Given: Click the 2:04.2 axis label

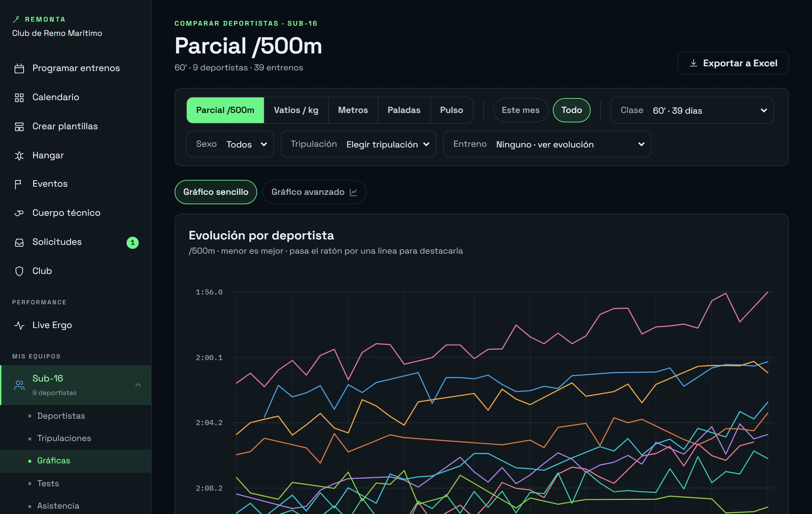Looking at the screenshot, I should click(x=209, y=423).
